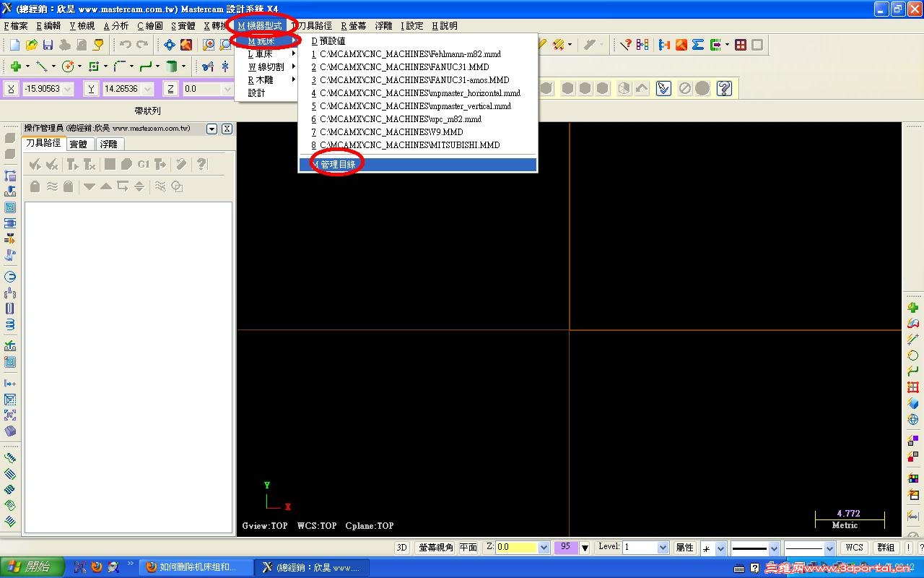Open the Z depth dropdown in status bar
The height and width of the screenshot is (578, 924).
click(x=544, y=548)
